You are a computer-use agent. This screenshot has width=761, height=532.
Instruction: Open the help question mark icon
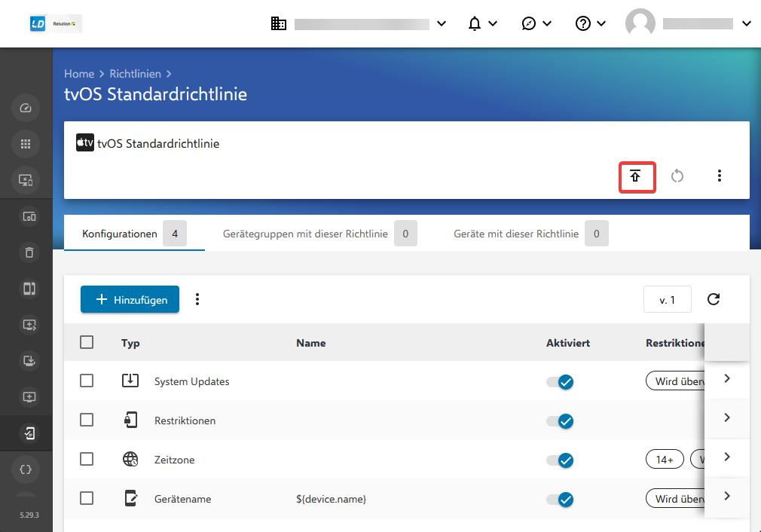[x=583, y=23]
